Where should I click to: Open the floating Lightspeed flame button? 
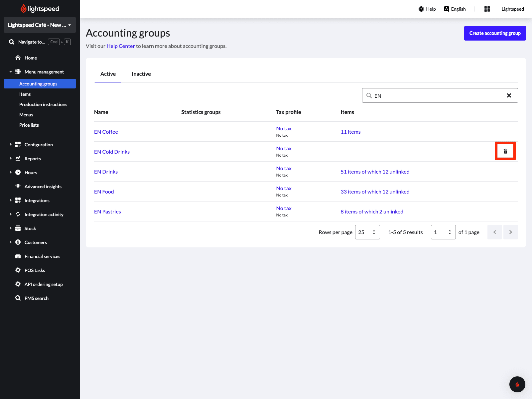click(x=517, y=384)
